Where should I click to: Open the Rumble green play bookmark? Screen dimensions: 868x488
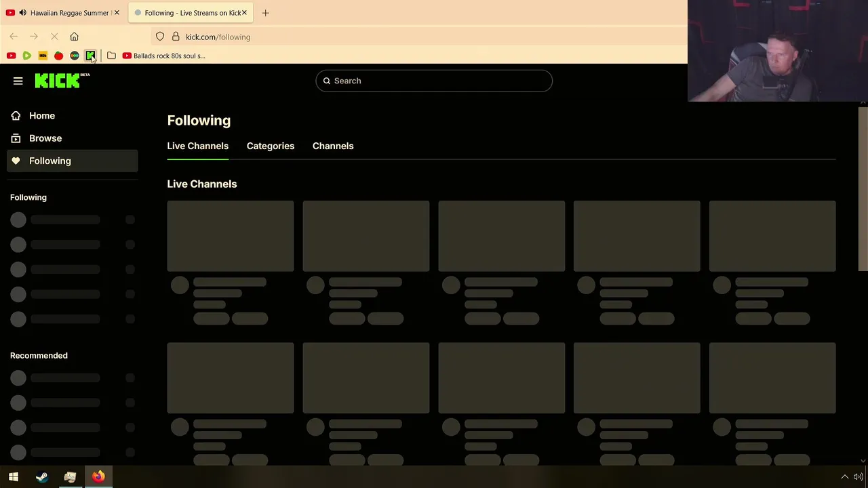[27, 56]
